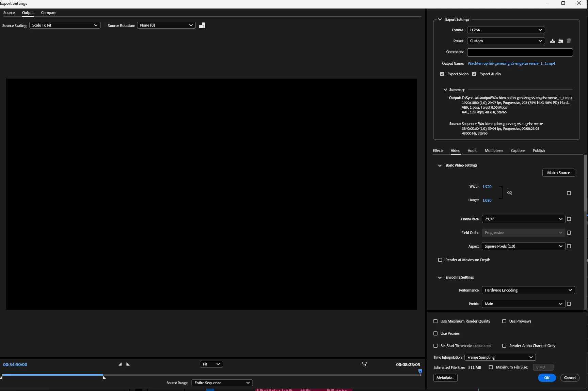Enable match source checkbox for Aspect
The height and width of the screenshot is (391, 588).
click(x=569, y=246)
